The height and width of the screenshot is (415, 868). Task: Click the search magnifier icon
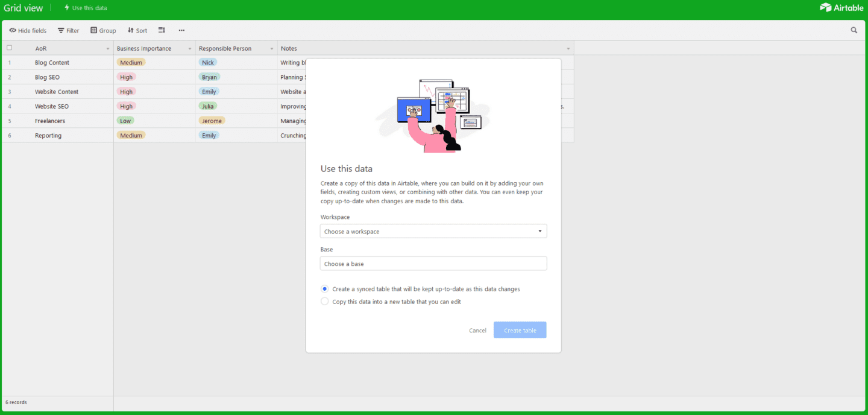point(854,30)
